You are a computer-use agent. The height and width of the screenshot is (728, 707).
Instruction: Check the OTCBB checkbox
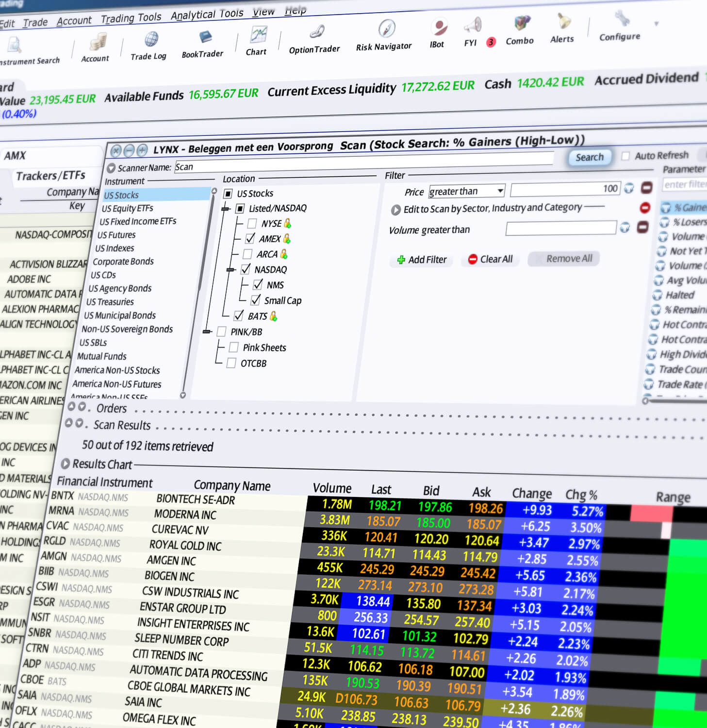pos(231,363)
